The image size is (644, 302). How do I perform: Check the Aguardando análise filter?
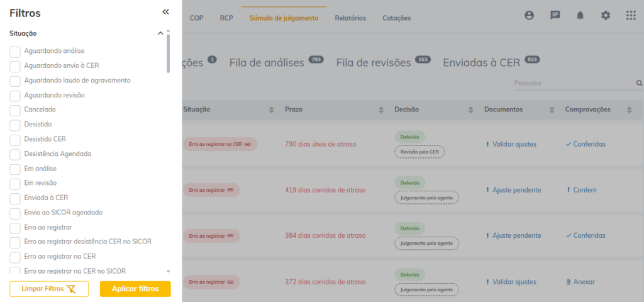pos(15,51)
